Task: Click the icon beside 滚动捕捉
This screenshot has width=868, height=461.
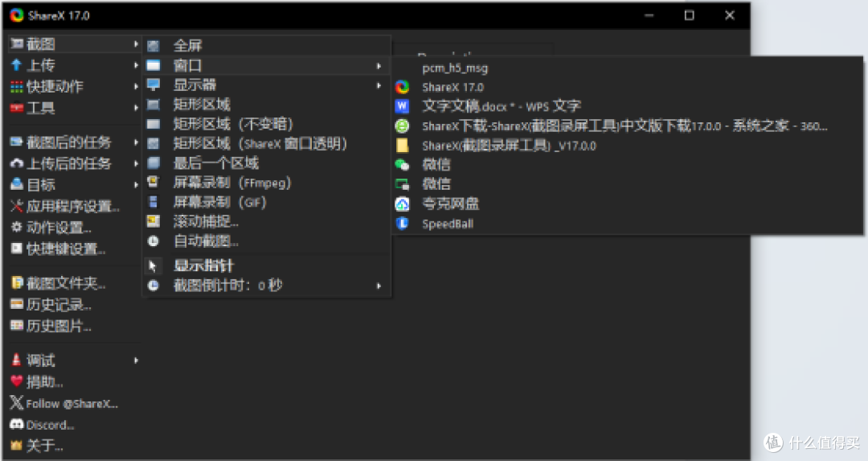Action: [x=154, y=221]
